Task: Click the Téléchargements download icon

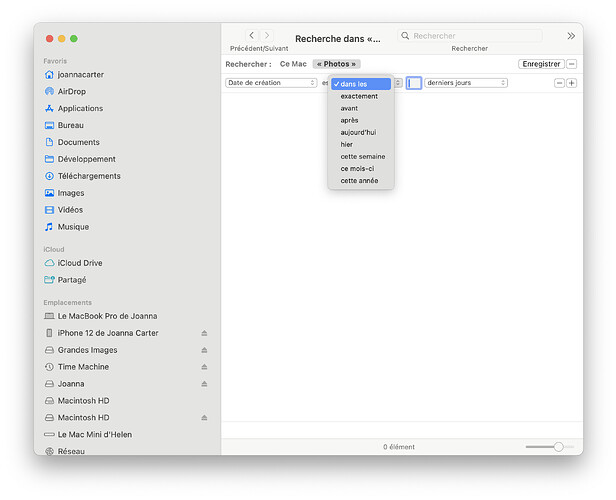Action: (x=49, y=176)
